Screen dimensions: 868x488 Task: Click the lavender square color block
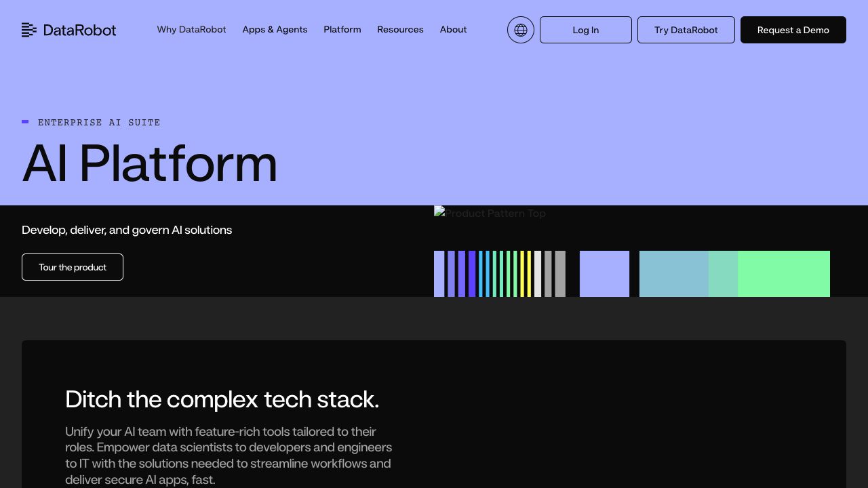tap(604, 274)
